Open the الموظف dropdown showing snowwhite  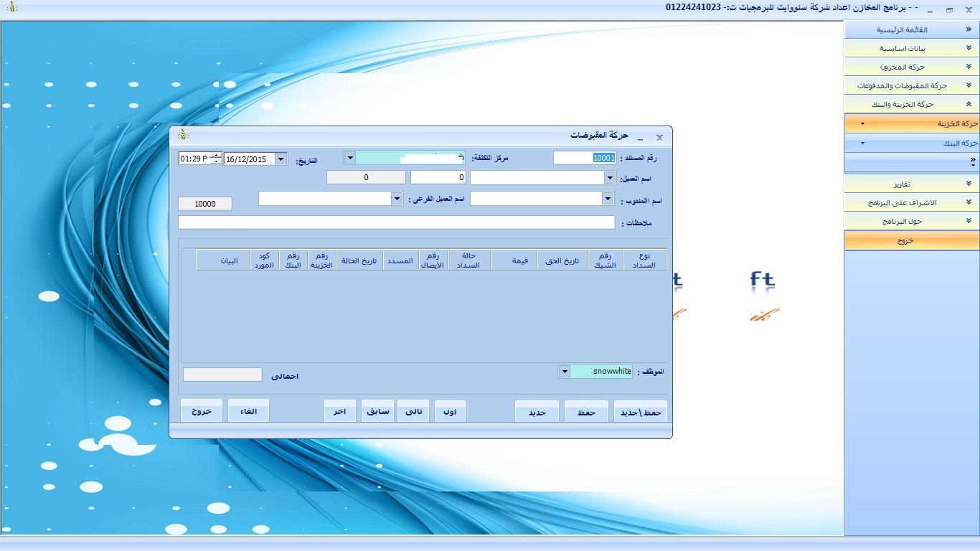[x=564, y=372]
